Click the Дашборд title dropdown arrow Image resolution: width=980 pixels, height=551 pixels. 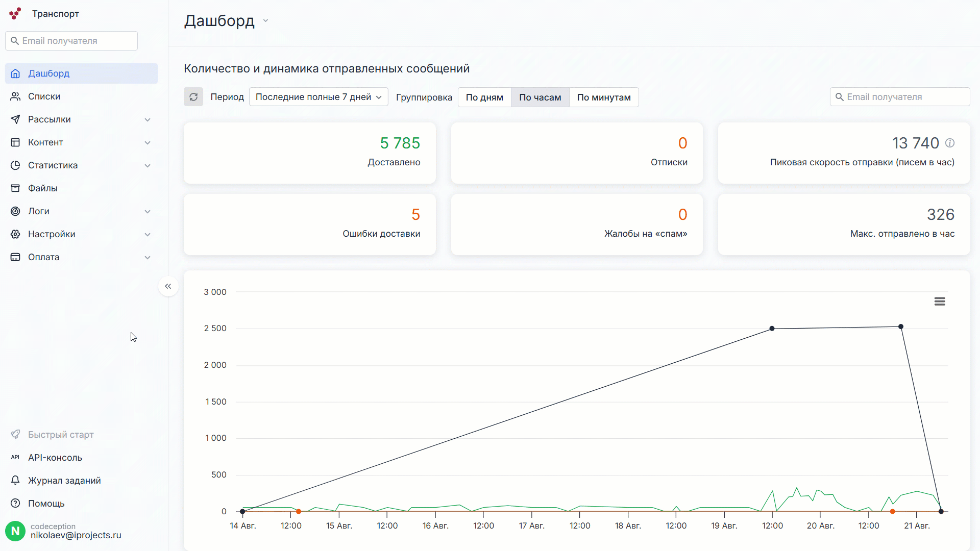click(x=265, y=21)
